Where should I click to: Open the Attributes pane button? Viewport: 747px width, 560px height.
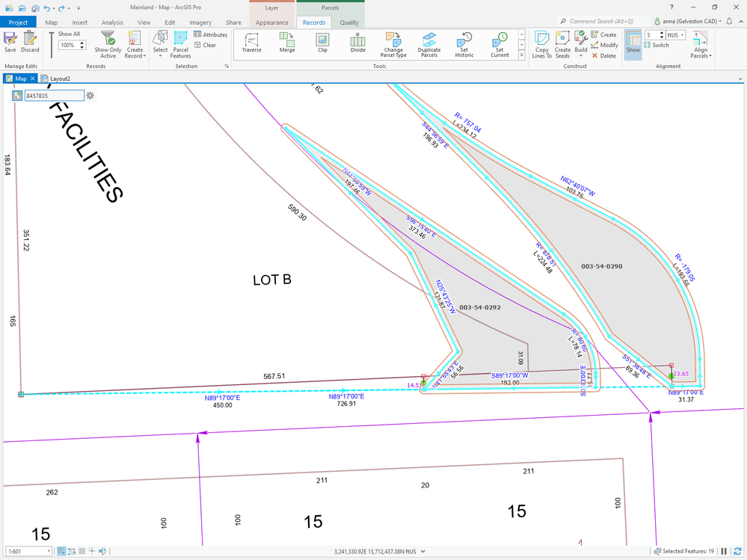pos(211,34)
